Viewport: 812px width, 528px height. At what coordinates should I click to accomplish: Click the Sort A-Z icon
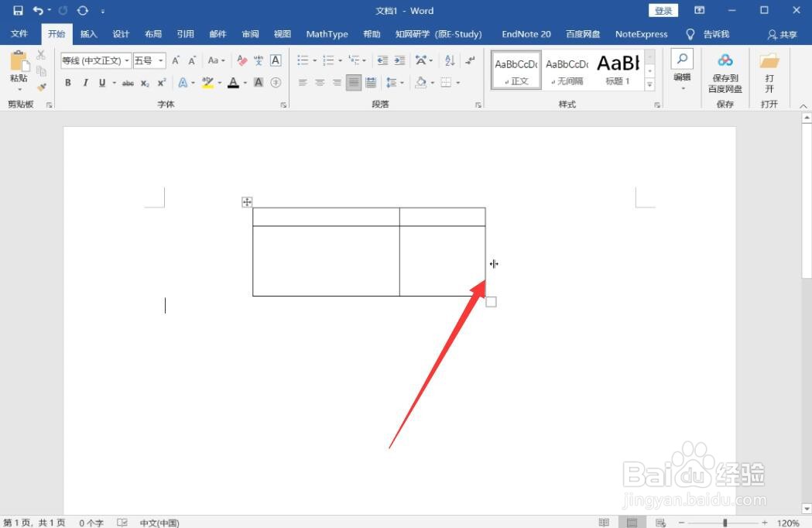click(x=450, y=60)
